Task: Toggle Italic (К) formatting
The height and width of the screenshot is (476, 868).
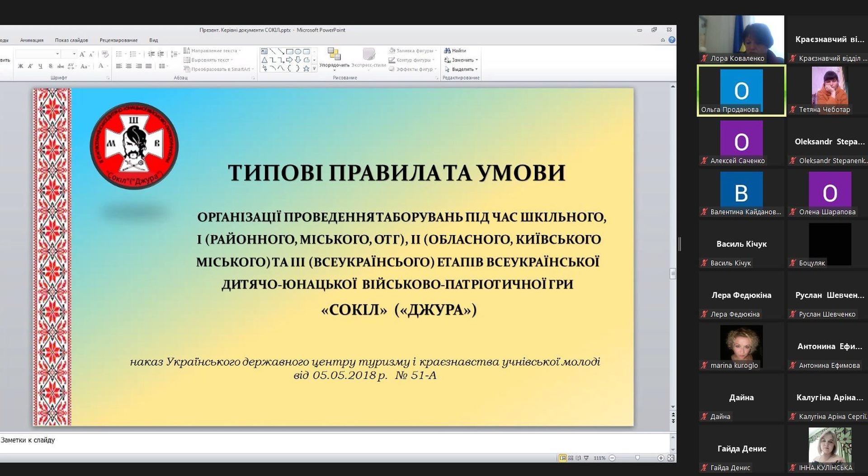Action: (30, 66)
